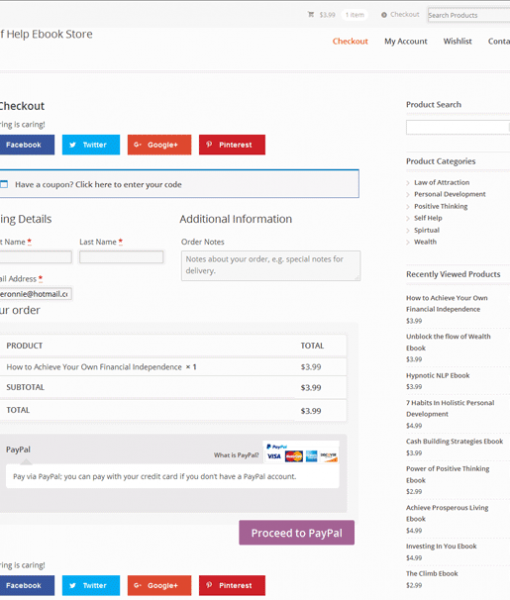
Task: Click the Proceed to PayPal button
Action: point(297,533)
